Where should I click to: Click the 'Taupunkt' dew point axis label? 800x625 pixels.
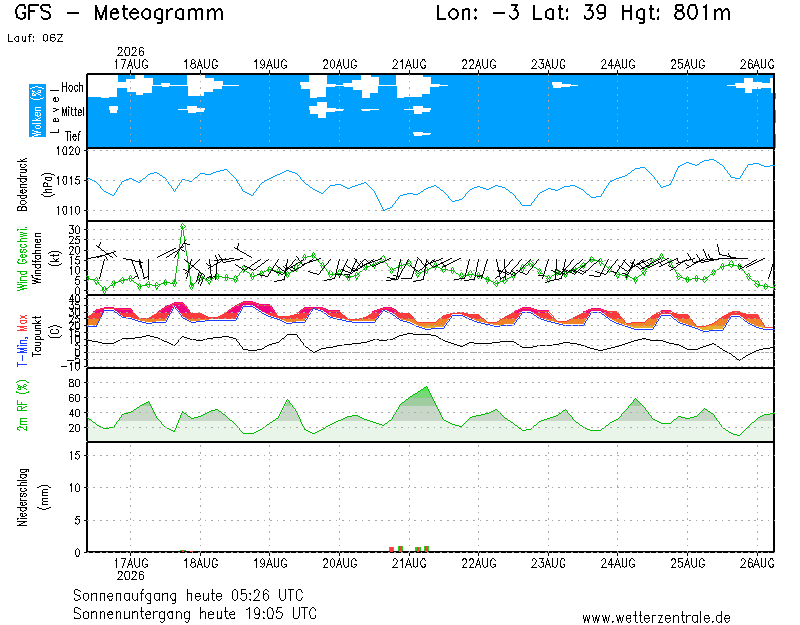tap(37, 336)
